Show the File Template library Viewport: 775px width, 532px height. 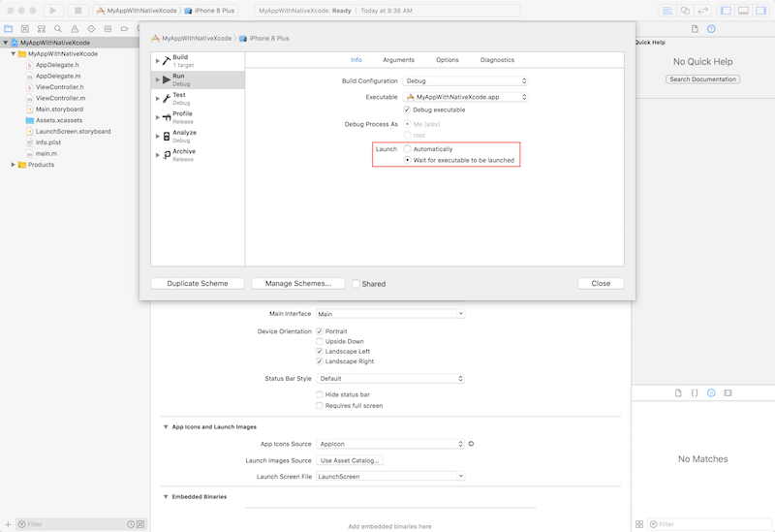pos(678,393)
